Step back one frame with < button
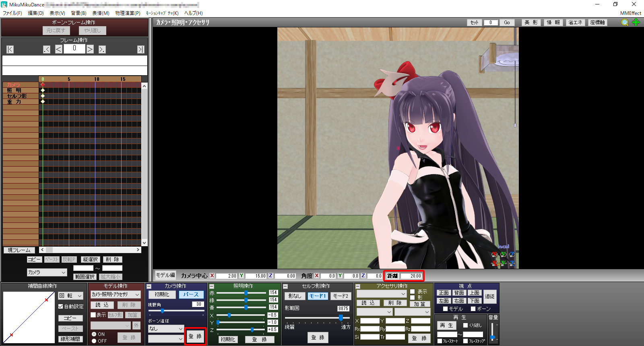This screenshot has height=346, width=644. point(58,49)
